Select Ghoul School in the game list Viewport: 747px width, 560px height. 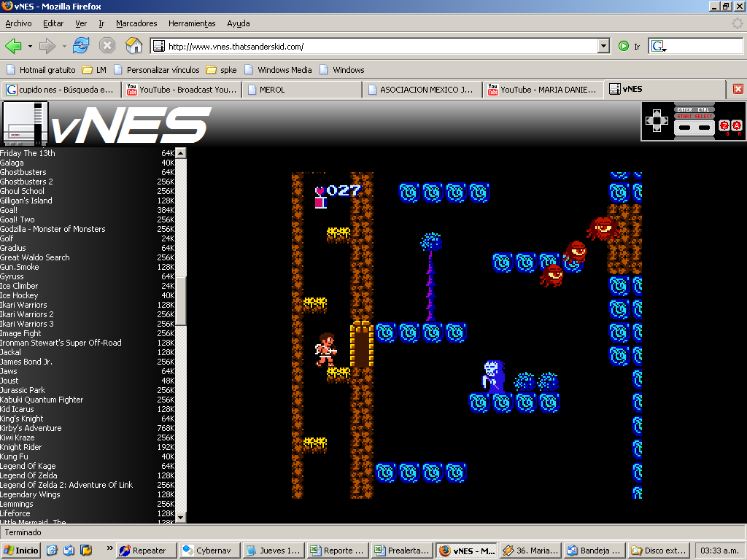88,191
